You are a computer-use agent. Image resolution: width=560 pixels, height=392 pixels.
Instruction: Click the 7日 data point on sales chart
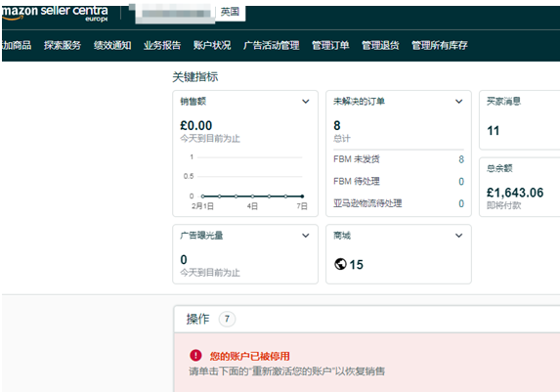tap(302, 196)
